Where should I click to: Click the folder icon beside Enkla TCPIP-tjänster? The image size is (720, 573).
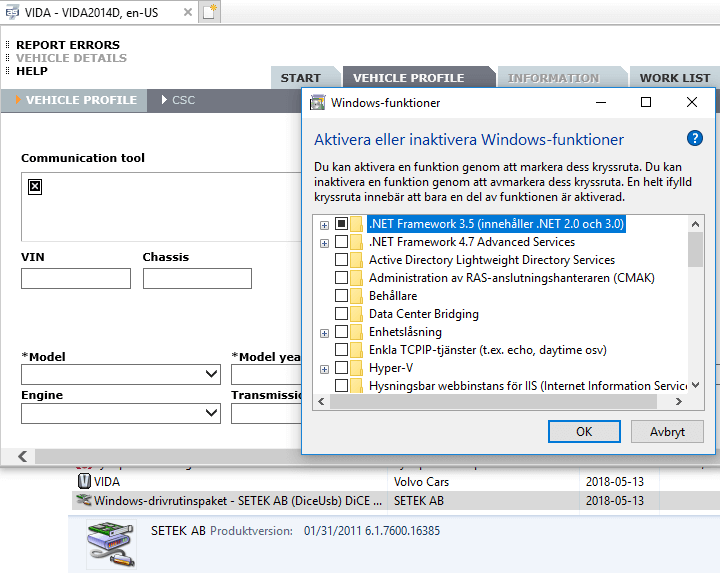point(356,350)
